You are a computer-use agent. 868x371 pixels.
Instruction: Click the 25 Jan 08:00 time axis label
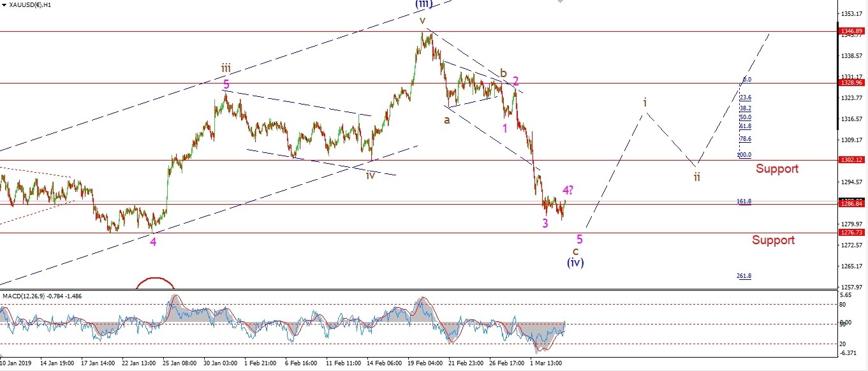180,363
